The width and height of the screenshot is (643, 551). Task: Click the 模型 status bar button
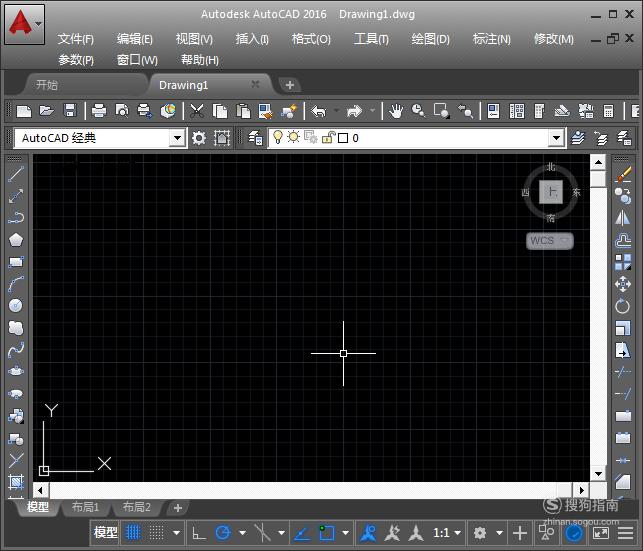click(105, 533)
